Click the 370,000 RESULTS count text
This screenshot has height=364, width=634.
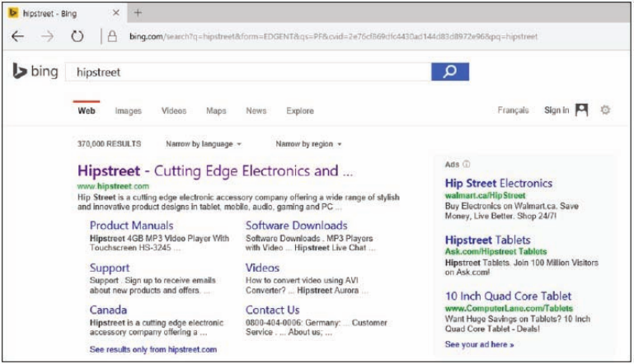click(109, 144)
